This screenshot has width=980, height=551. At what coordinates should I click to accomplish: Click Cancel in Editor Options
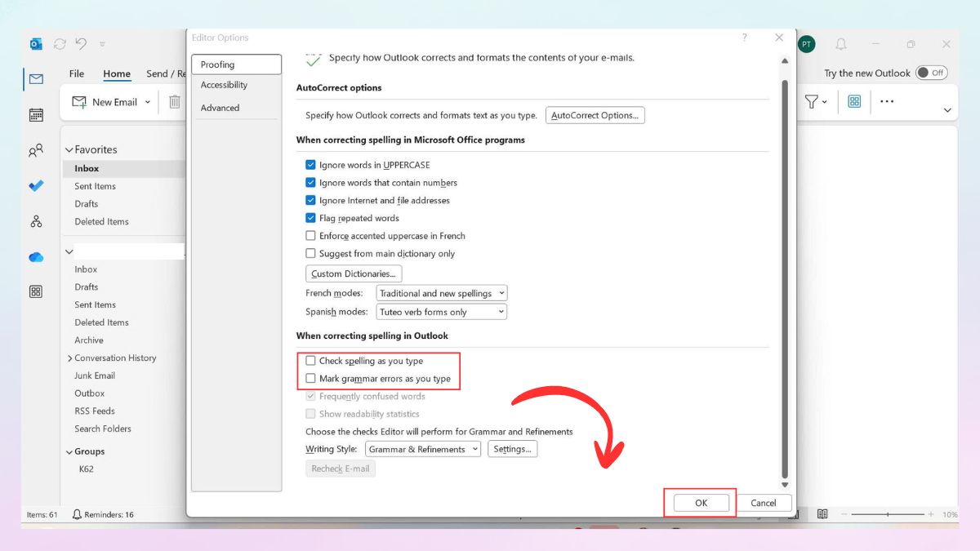[x=764, y=503]
